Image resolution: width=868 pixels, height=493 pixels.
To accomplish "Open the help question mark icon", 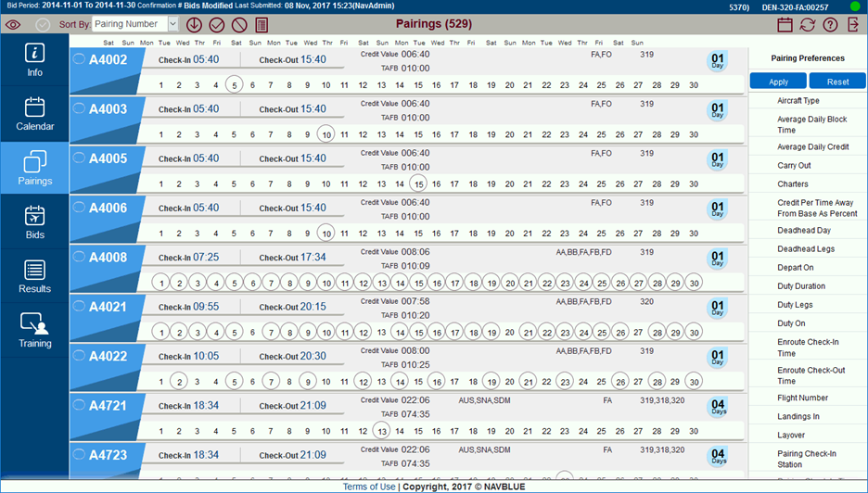I will 830,25.
